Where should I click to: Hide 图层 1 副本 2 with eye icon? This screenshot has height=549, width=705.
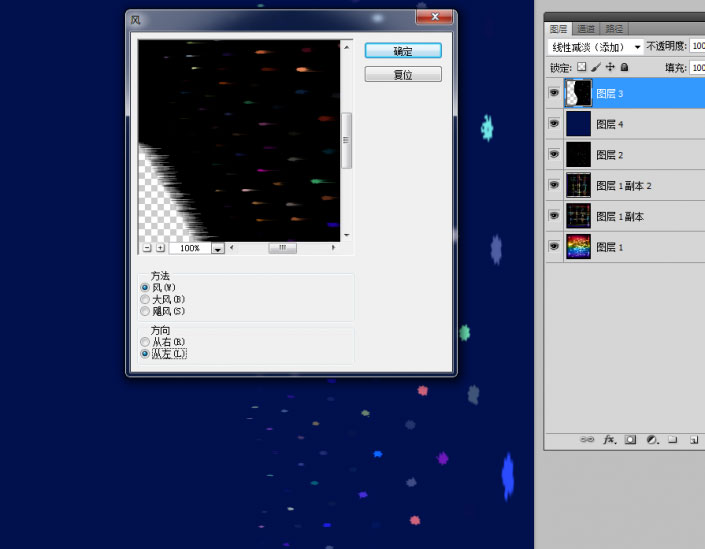[x=554, y=185]
